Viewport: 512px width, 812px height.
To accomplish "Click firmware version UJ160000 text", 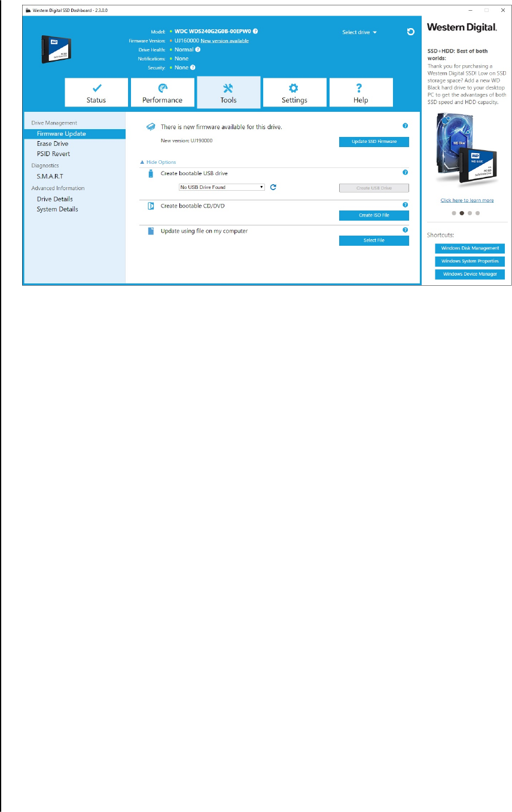I will [x=187, y=41].
